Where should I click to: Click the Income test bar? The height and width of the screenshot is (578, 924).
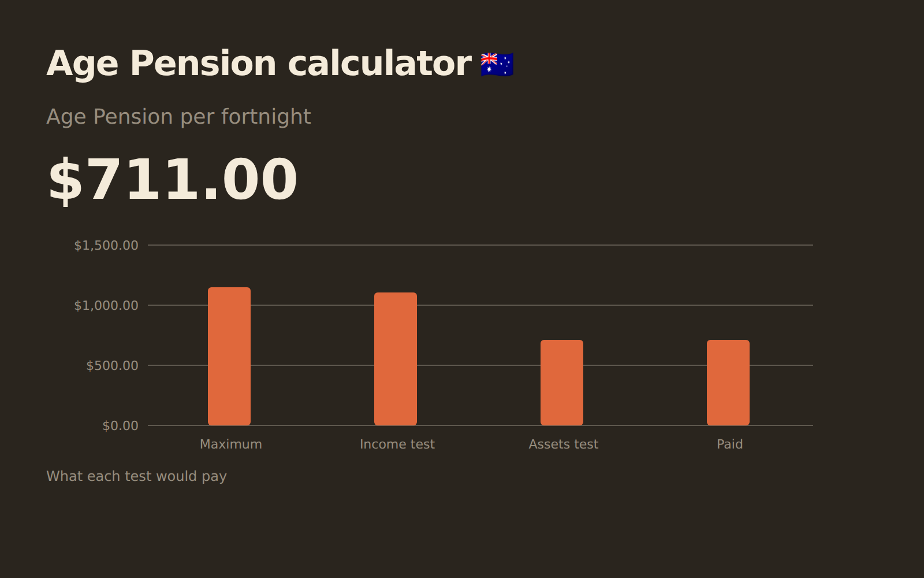click(x=396, y=359)
